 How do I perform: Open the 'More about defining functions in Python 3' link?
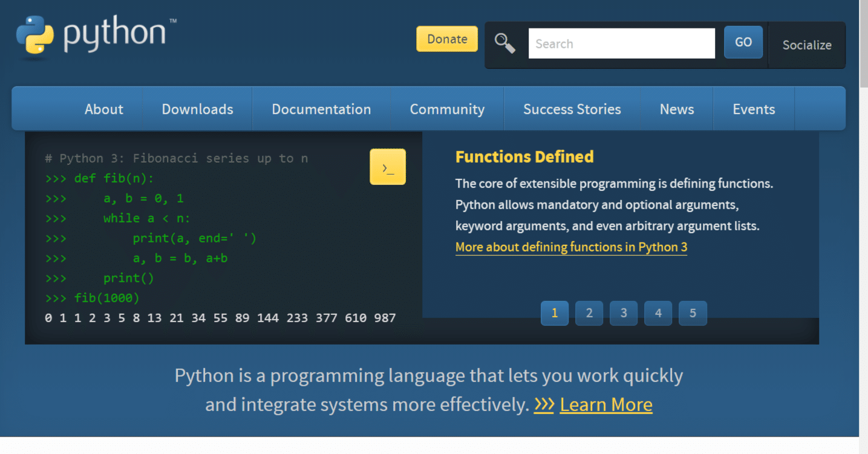pyautogui.click(x=571, y=247)
